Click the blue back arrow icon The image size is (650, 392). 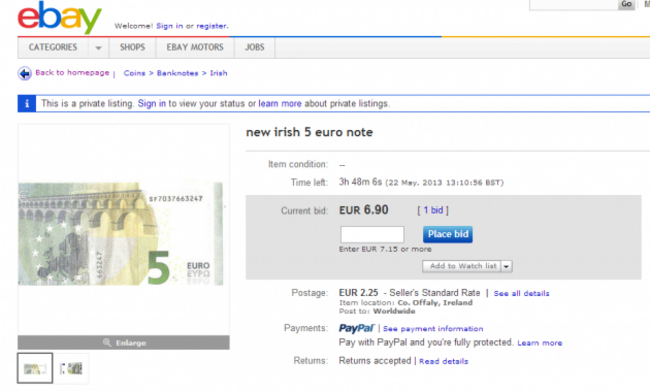tap(25, 73)
